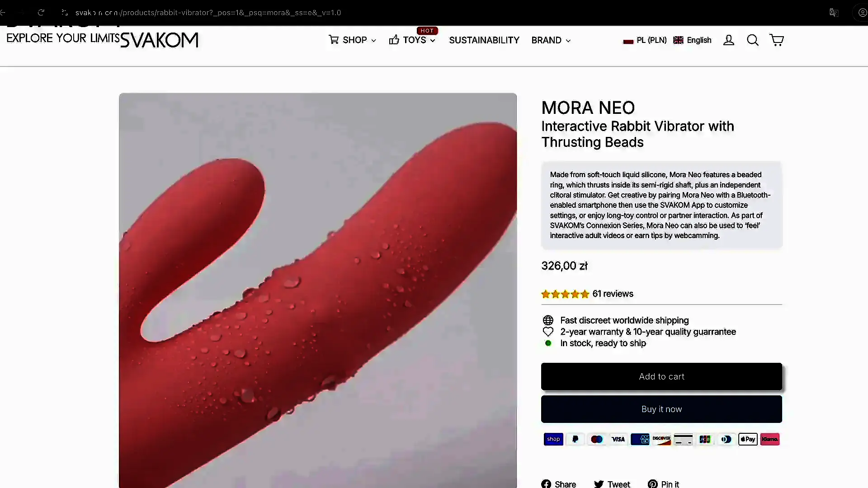Screen dimensions: 868x488
Task: Open the SUSTAINABILITY menu item
Action: point(484,40)
